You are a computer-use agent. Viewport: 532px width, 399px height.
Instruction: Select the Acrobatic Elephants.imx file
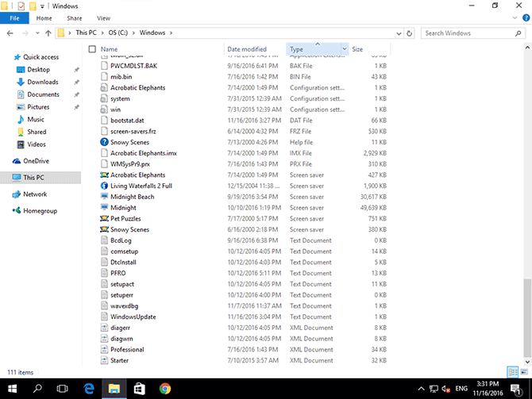coord(144,153)
